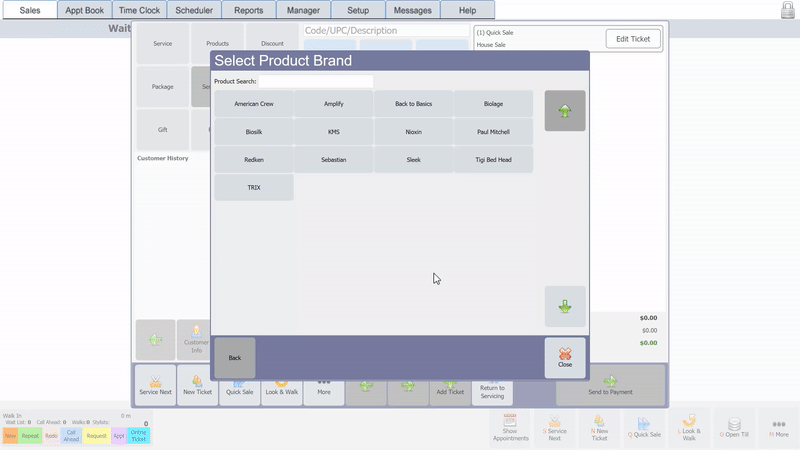Click the (1) Quick Sale ticket text
The height and width of the screenshot is (450, 800).
click(495, 33)
